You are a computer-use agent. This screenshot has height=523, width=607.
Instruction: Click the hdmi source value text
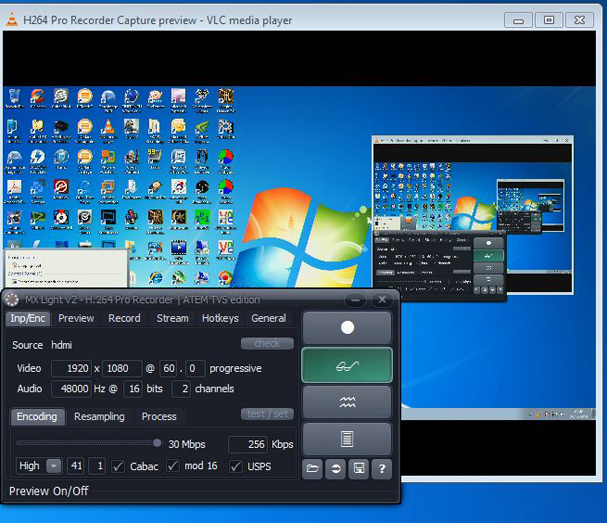62,345
